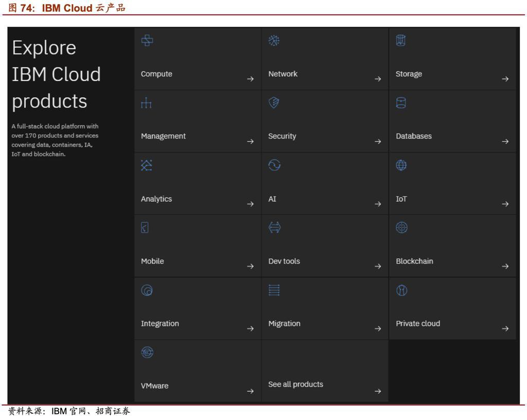Screen dimensions: 527x420
Task: Click the Private cloud icon
Action: [x=401, y=290]
